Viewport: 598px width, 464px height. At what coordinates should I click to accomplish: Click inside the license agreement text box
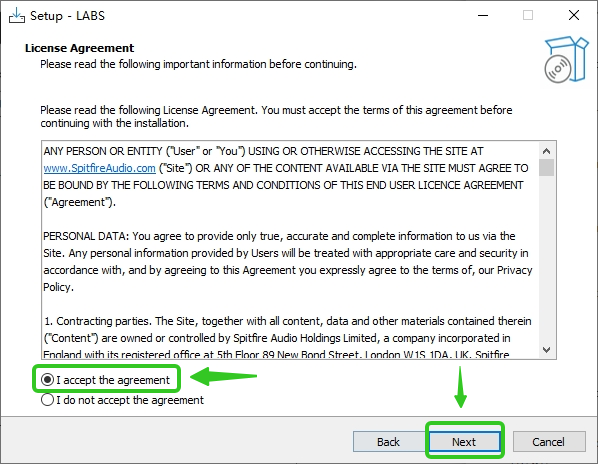(x=291, y=250)
